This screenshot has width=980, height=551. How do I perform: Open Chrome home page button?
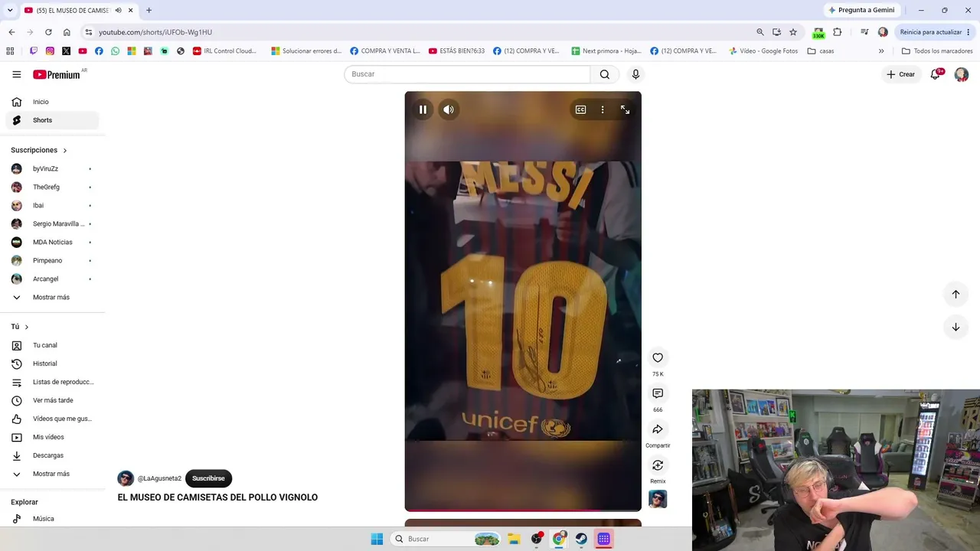(x=67, y=32)
